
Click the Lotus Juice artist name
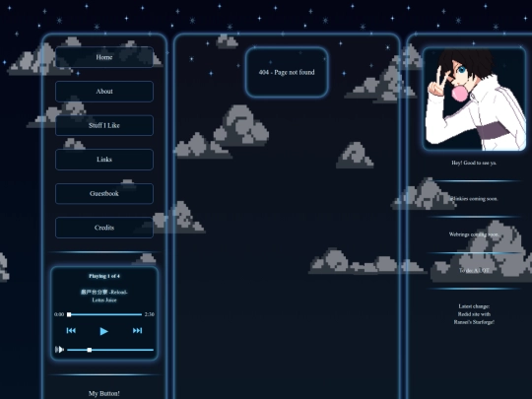coord(104,300)
